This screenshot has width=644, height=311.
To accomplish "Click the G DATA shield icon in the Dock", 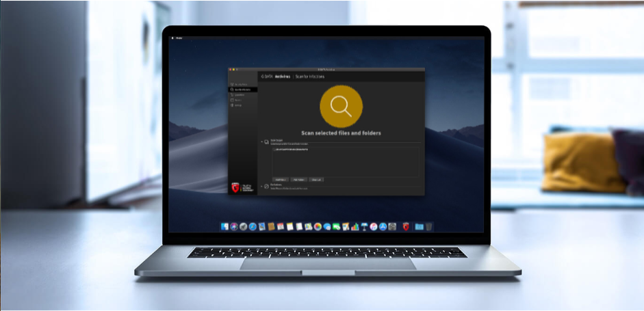I will [x=406, y=226].
